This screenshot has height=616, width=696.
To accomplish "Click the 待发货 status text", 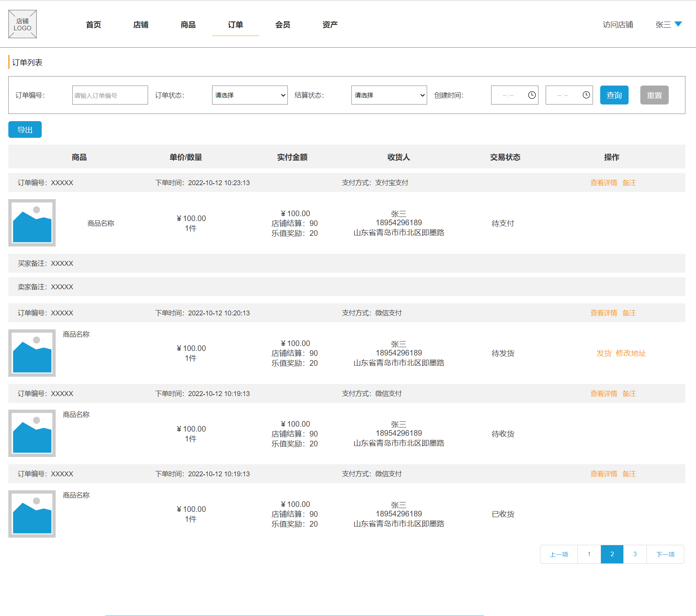I will 503,353.
